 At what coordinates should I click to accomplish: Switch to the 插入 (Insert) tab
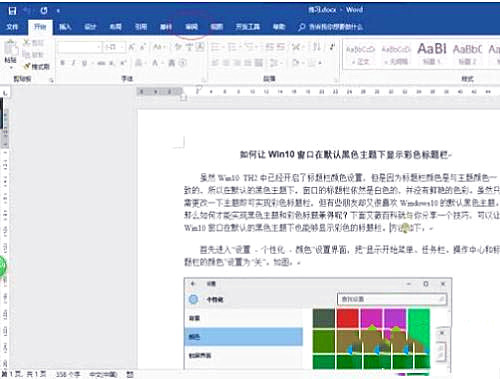[65, 27]
